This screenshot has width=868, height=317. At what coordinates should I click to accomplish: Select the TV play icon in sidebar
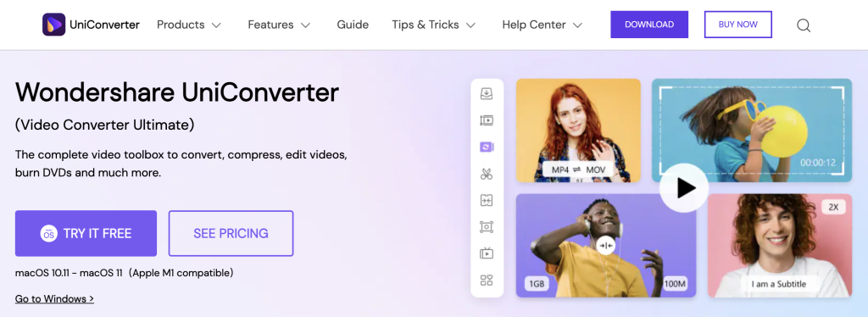point(487,253)
